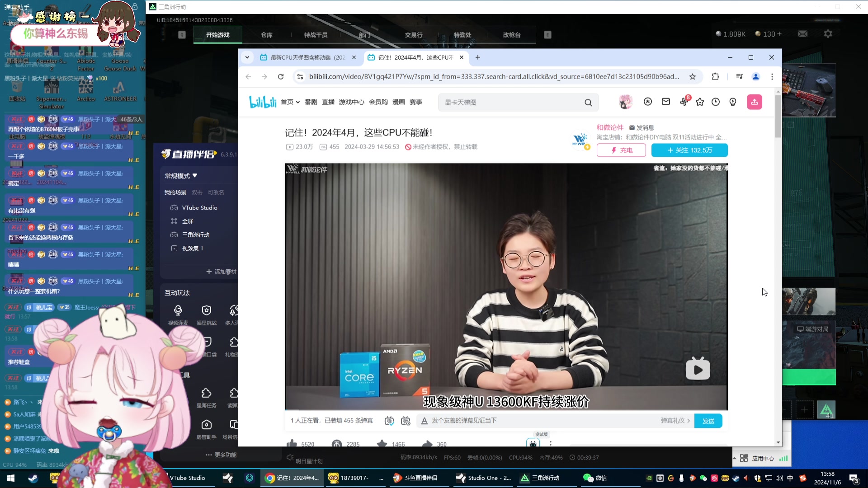Image resolution: width=868 pixels, height=488 pixels.
Task: Follow the uploader with 关注 132.5万 button
Action: point(689,150)
